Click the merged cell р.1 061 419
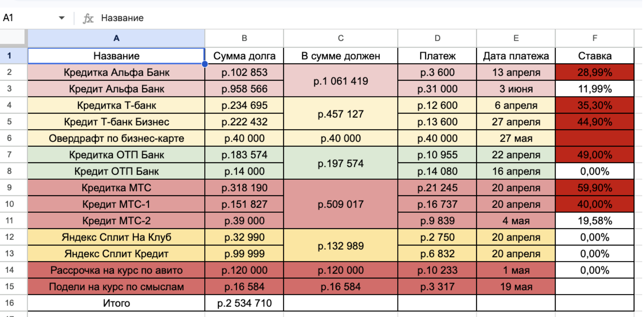 (341, 81)
